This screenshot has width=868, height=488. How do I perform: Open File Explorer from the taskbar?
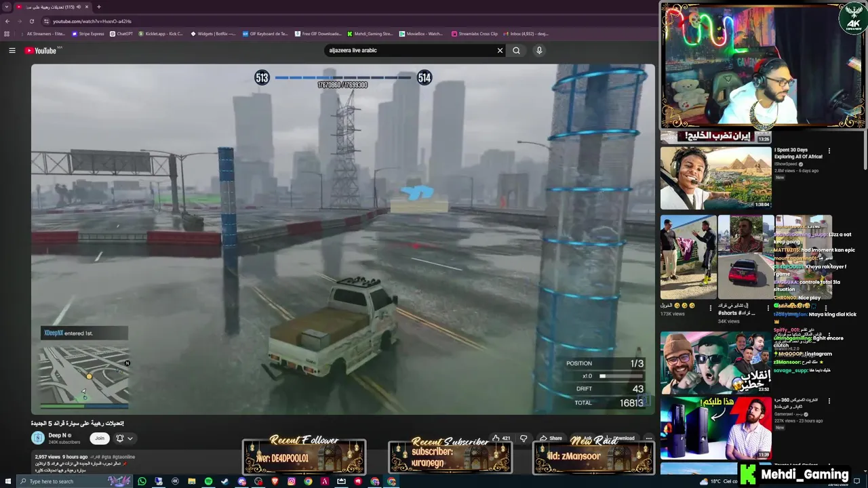click(x=192, y=481)
